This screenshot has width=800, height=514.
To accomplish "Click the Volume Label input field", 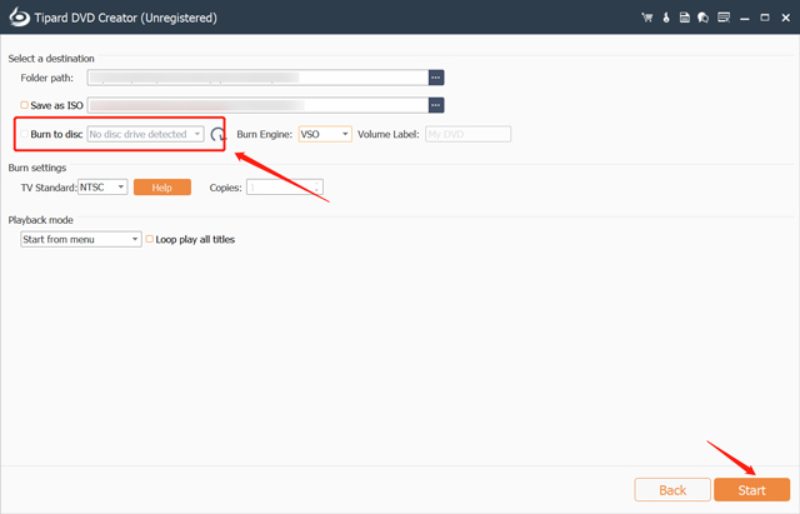I will pyautogui.click(x=468, y=134).
